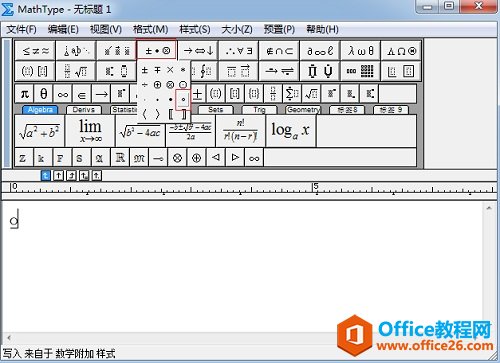
Task: Open the 编辑(E) menu
Action: (63, 30)
